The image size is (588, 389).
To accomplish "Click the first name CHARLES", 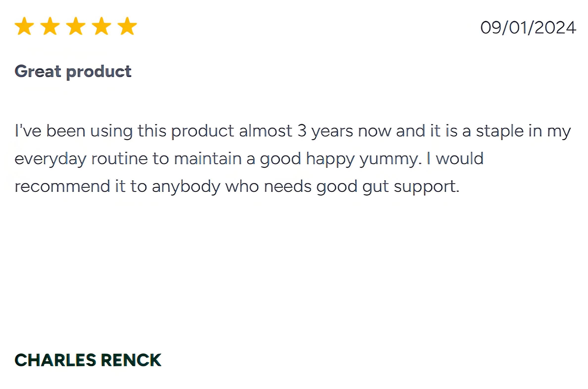I will [55, 360].
